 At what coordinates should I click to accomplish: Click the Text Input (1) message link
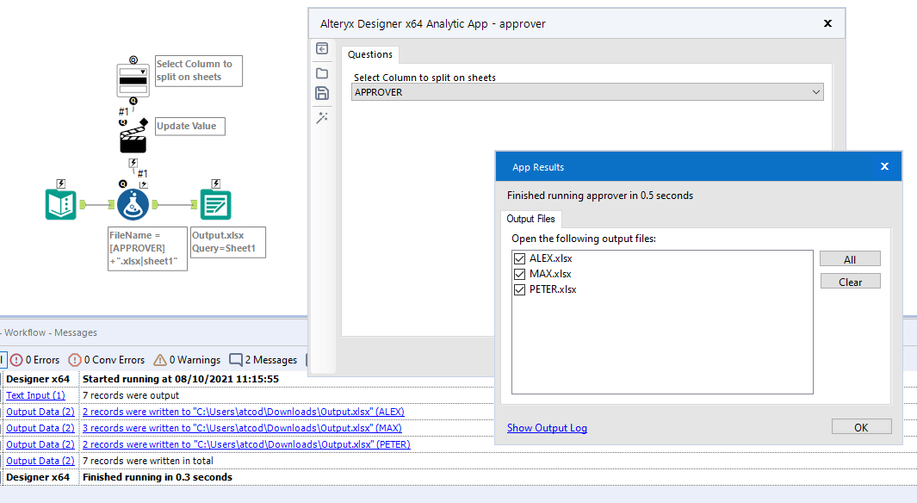pyautogui.click(x=36, y=395)
